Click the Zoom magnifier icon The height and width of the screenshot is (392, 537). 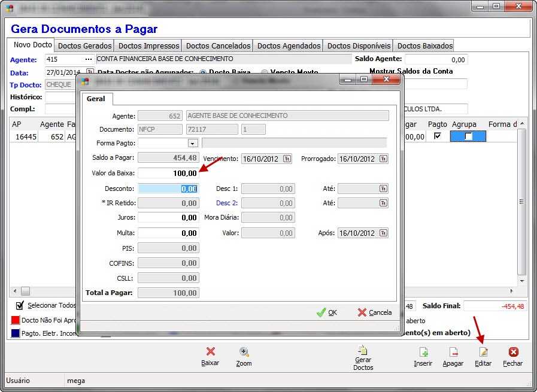(x=244, y=352)
